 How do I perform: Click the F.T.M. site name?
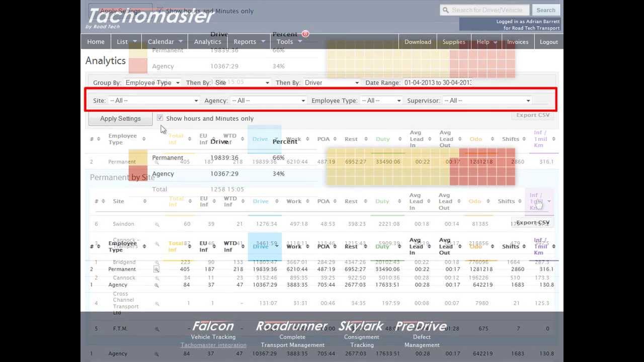tap(120, 329)
